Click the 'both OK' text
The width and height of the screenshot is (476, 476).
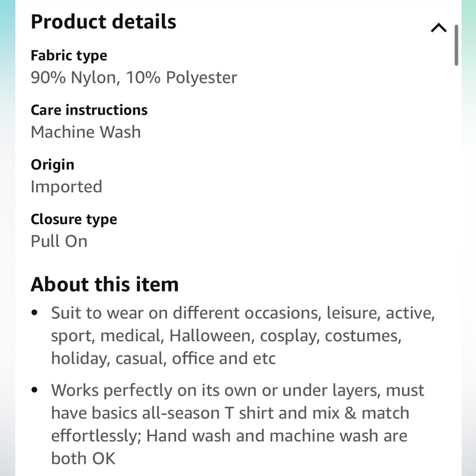point(83,458)
